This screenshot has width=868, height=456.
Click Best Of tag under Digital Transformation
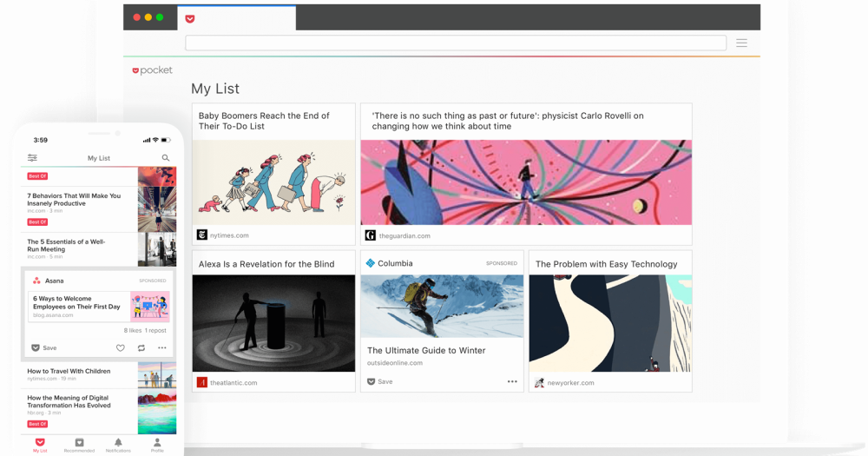37,424
